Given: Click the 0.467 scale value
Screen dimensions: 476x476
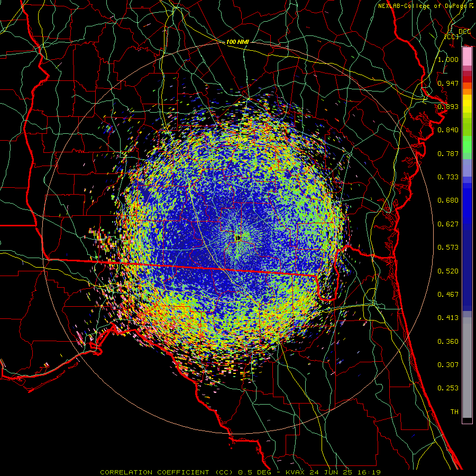Looking at the screenshot, I should 448,295.
